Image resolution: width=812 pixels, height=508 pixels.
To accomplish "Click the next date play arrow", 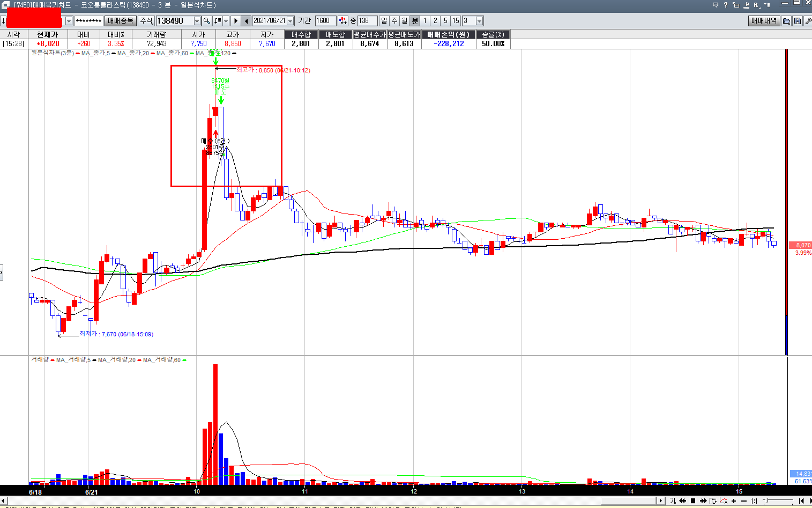I will (235, 21).
